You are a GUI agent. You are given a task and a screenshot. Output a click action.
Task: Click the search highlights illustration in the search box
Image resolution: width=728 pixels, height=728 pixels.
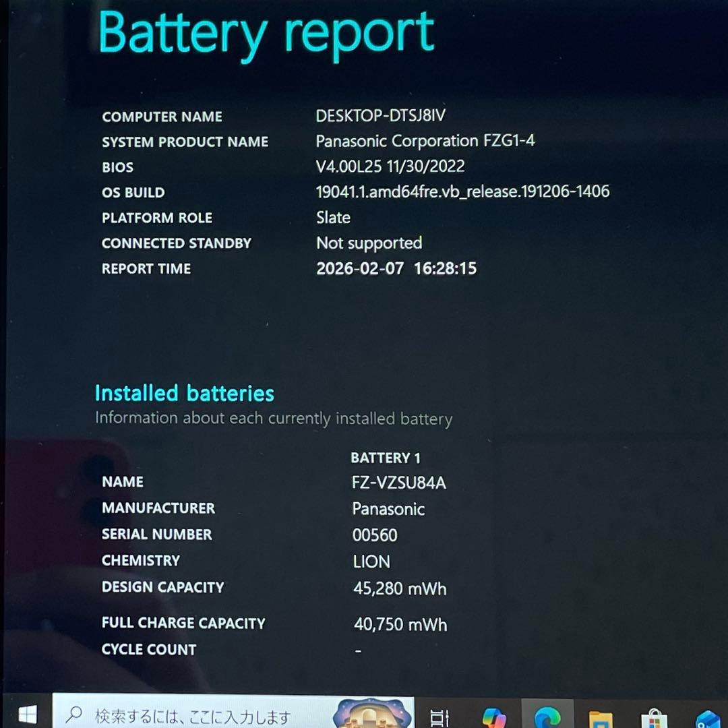[x=373, y=715]
